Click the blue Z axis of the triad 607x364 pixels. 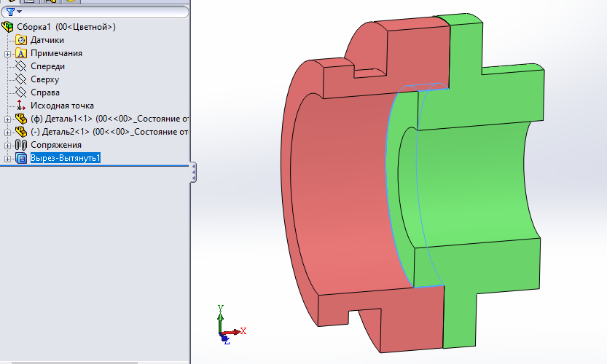tap(225, 339)
